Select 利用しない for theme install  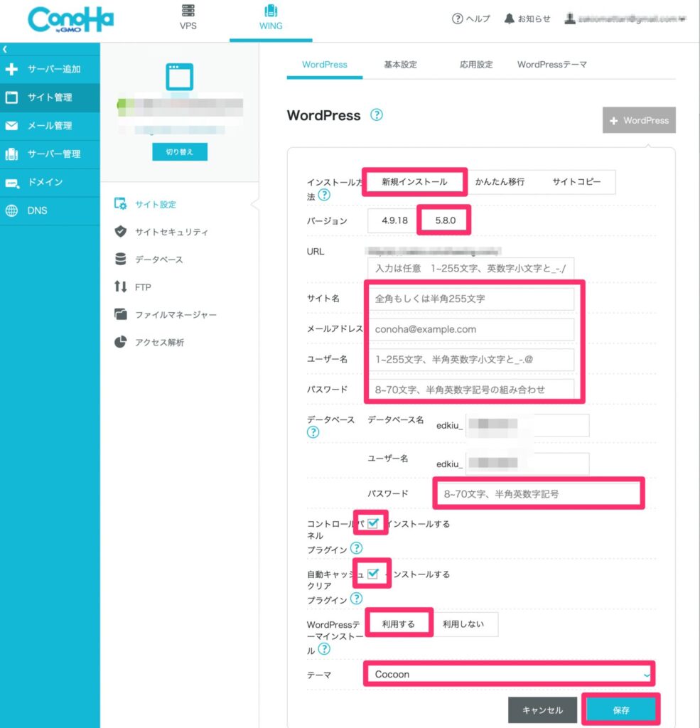(463, 624)
